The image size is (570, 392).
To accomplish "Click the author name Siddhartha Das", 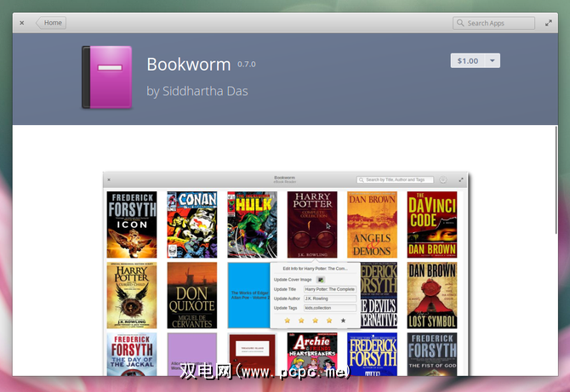I will click(205, 91).
